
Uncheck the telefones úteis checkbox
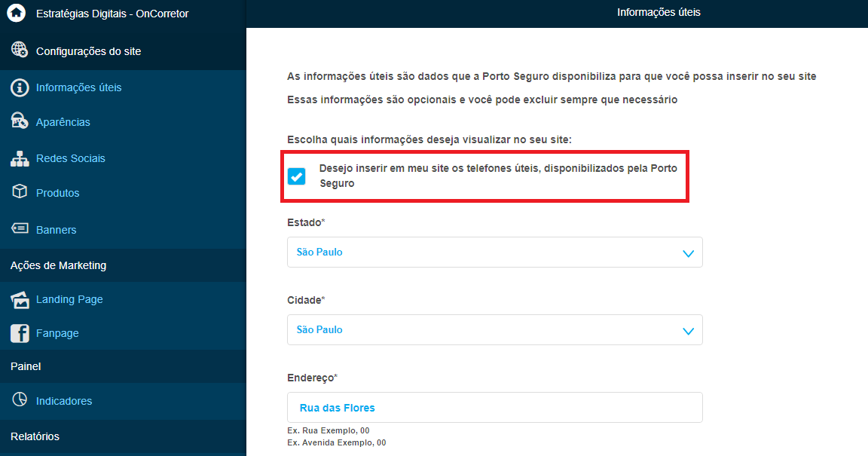[x=297, y=176]
